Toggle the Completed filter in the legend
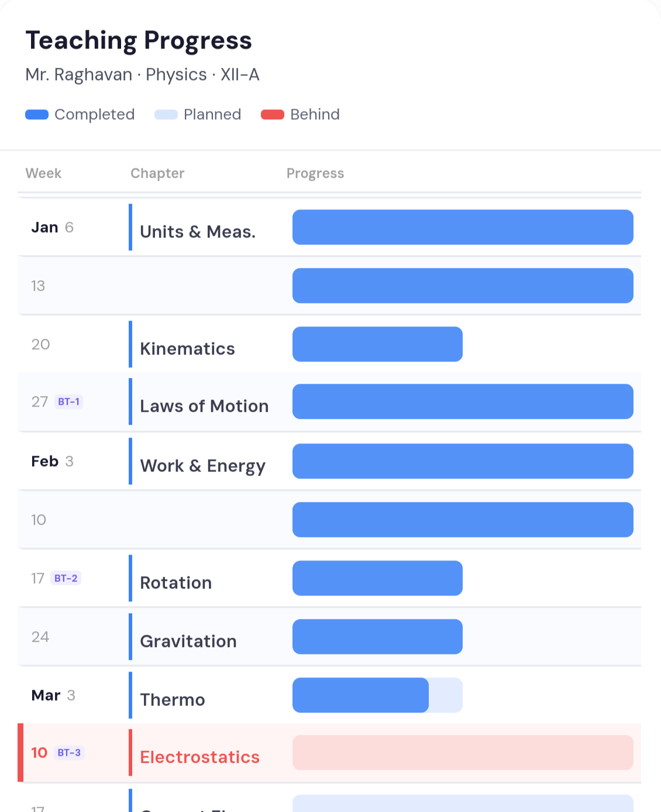 point(80,115)
